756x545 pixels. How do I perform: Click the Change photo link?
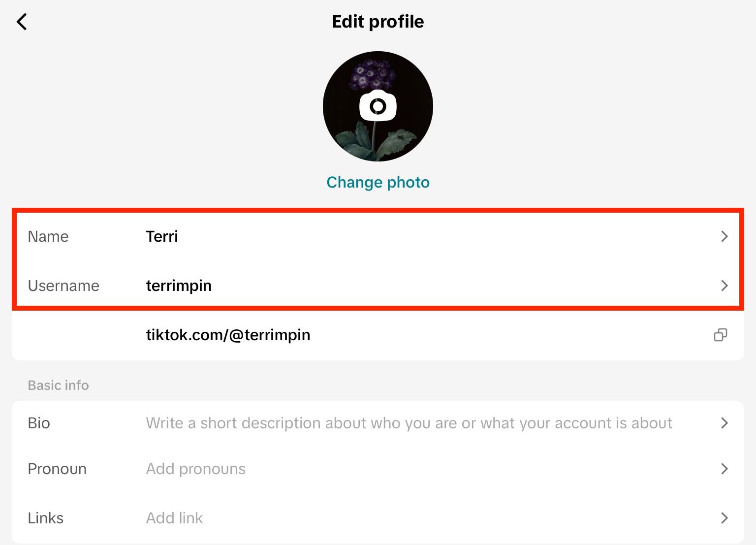(x=378, y=182)
